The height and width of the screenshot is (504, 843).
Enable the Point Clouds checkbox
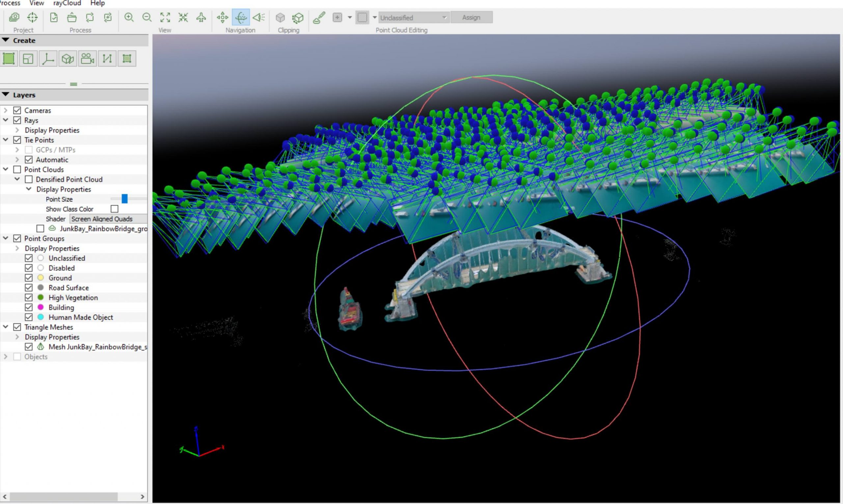[17, 170]
